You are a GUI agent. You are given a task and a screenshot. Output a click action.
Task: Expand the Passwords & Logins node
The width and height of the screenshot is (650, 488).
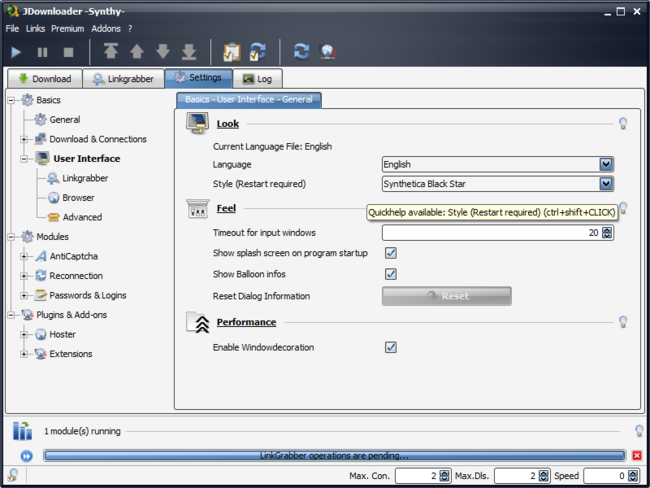(24, 296)
